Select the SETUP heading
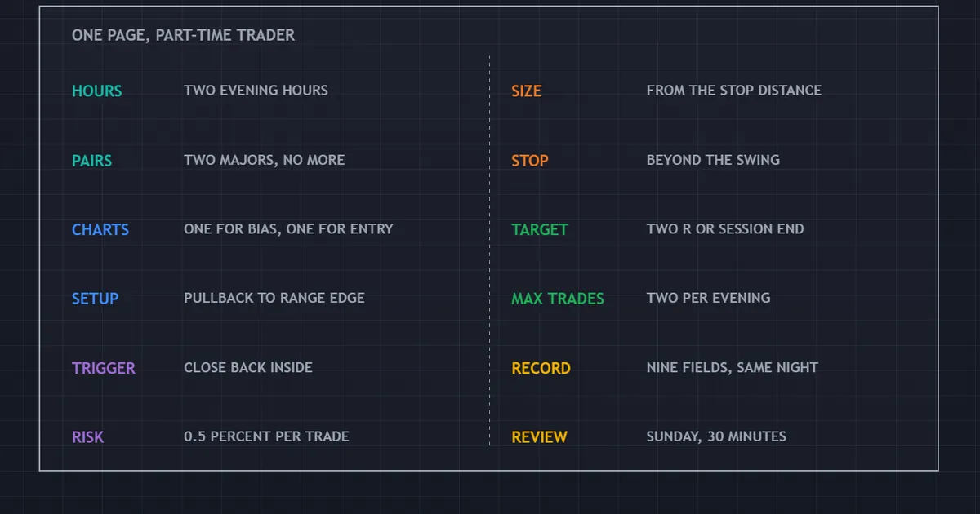The width and height of the screenshot is (980, 514). (x=95, y=299)
